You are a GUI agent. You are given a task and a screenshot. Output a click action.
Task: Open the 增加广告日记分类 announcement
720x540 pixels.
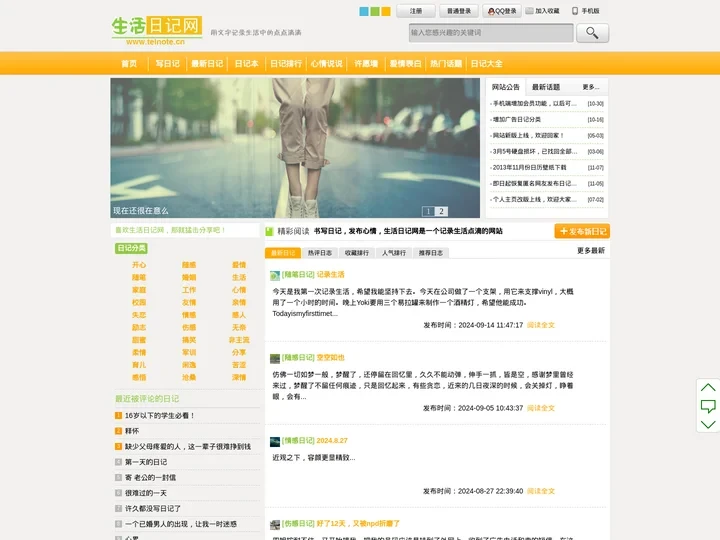[x=517, y=119]
